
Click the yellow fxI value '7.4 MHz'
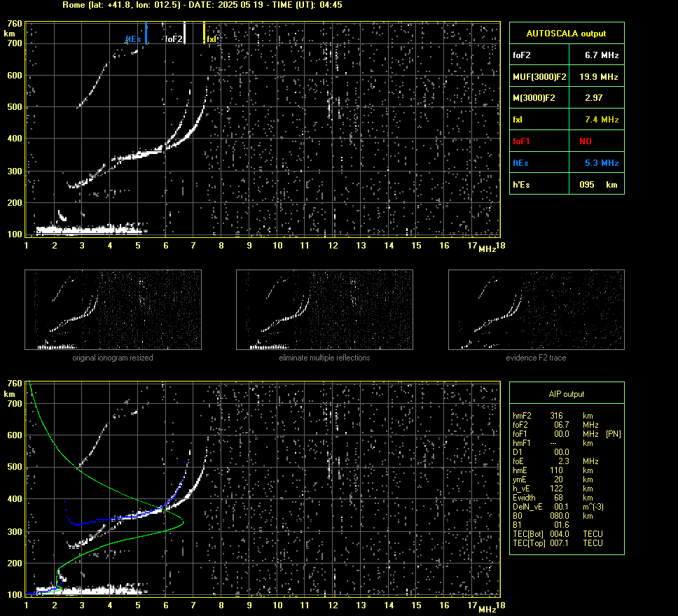point(602,120)
